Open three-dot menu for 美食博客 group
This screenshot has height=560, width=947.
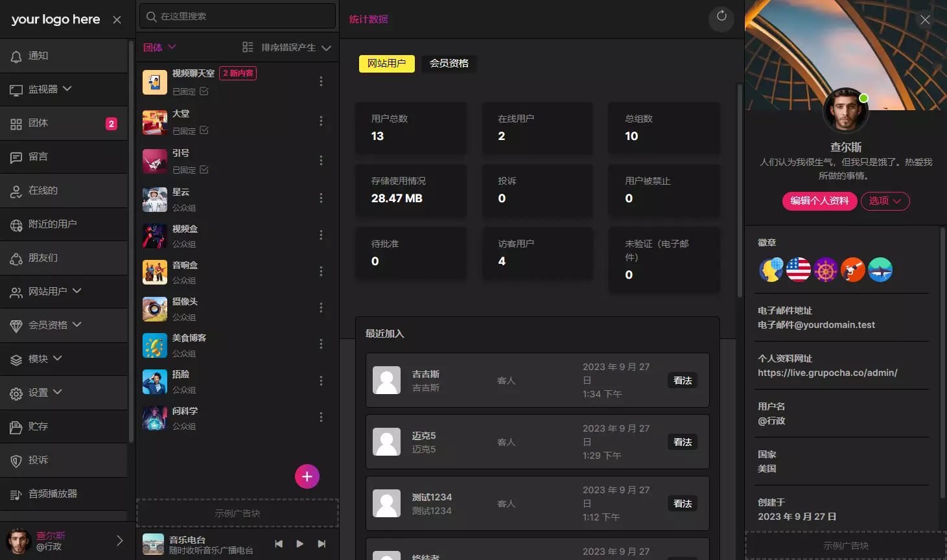pos(321,344)
